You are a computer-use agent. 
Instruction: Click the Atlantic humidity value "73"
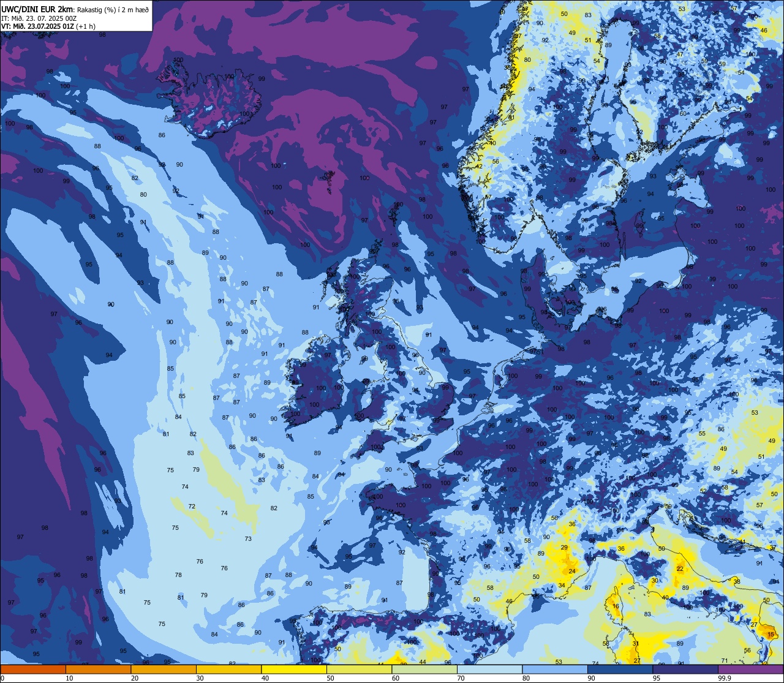[x=248, y=538]
